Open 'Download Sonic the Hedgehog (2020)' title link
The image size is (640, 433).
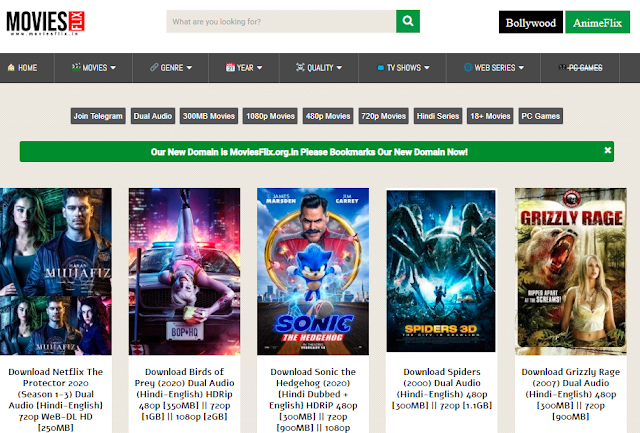point(313,400)
